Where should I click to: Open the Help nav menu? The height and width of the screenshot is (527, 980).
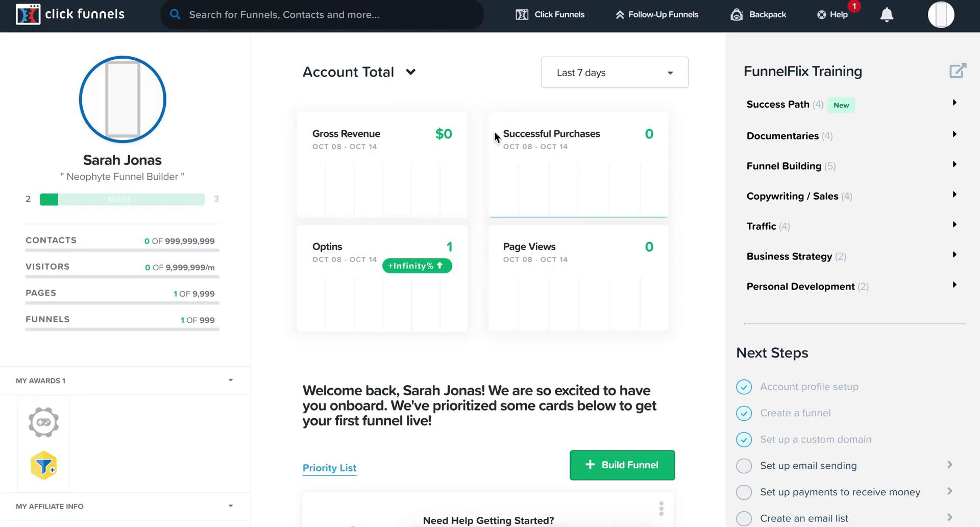(832, 14)
